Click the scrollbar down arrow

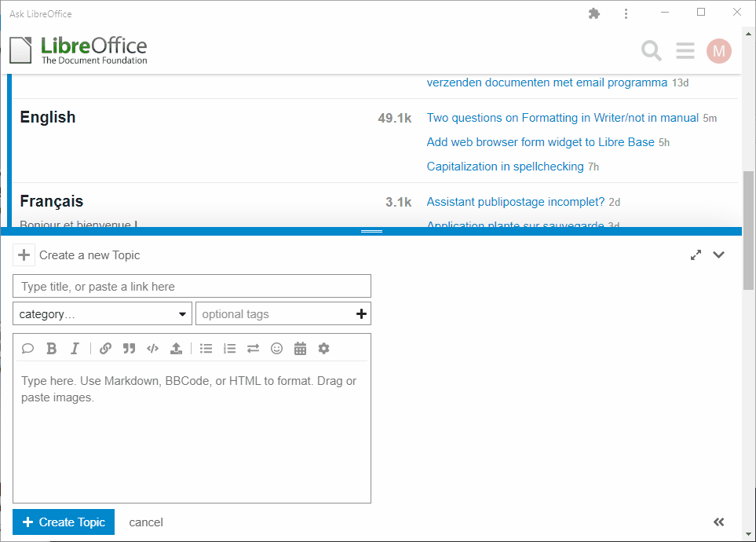tap(748, 534)
